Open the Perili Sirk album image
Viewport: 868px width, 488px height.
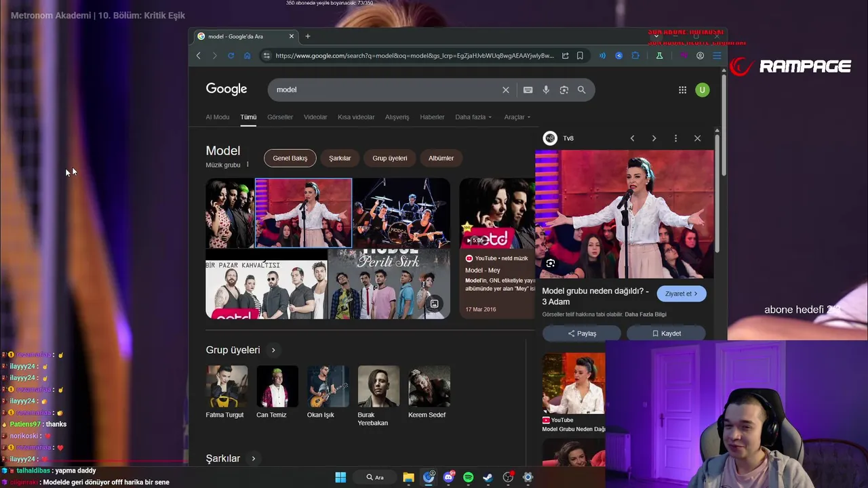[x=389, y=283]
